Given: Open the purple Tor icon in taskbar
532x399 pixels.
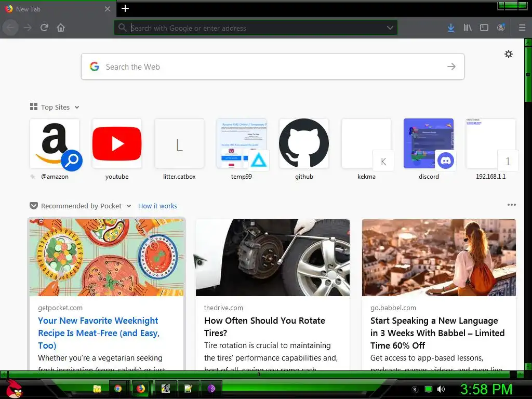Looking at the screenshot, I should 211,389.
